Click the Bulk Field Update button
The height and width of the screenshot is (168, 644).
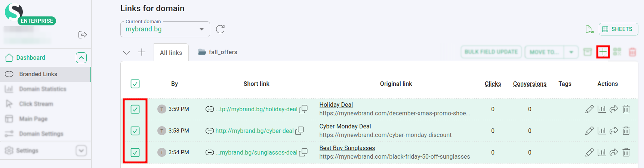point(491,52)
